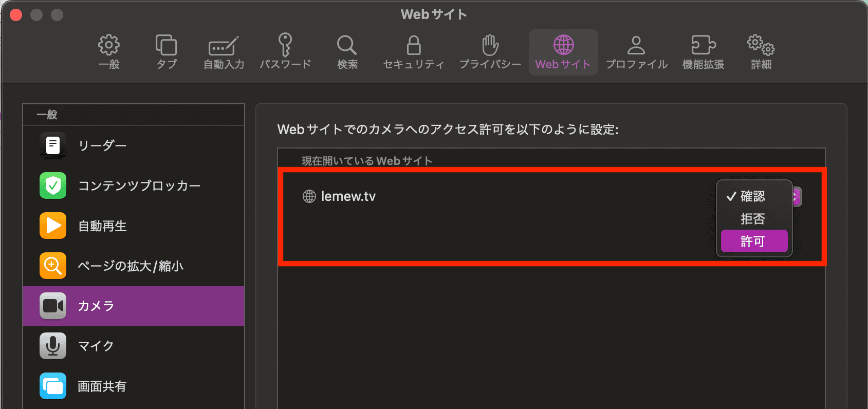The width and height of the screenshot is (868, 409).
Task: Open the パスワード (Passwords) key icon
Action: click(x=285, y=52)
